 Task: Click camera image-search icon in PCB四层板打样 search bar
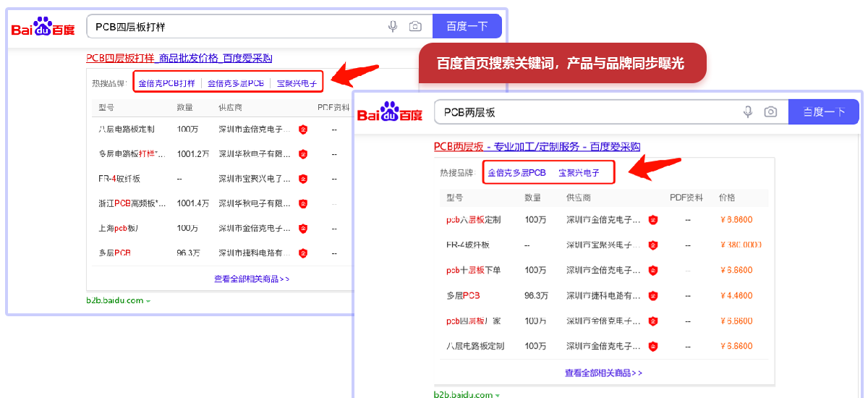point(415,27)
